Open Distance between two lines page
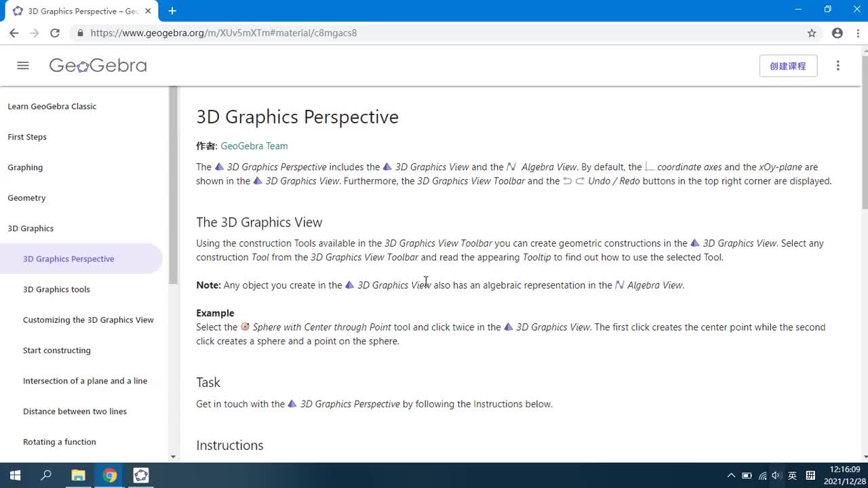868x488 pixels. coord(75,411)
